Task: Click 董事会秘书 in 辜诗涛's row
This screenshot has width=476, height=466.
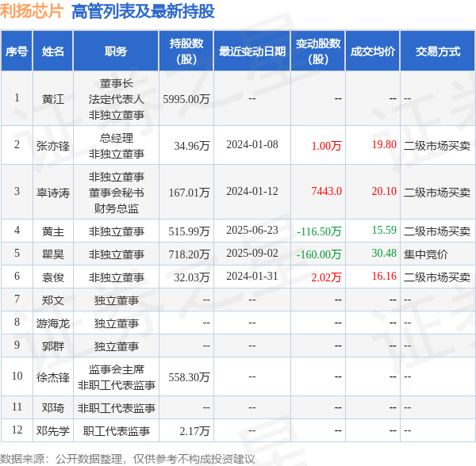Action: [x=117, y=193]
